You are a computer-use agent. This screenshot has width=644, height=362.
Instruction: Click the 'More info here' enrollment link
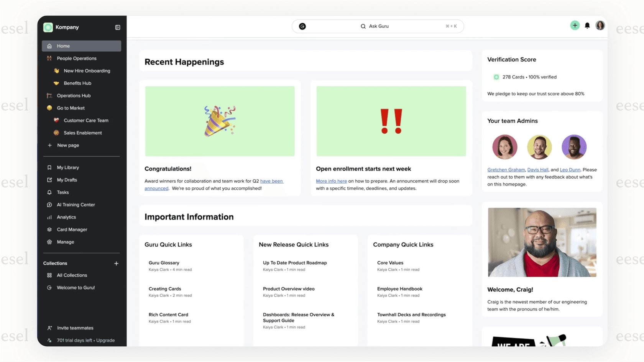[x=331, y=181]
